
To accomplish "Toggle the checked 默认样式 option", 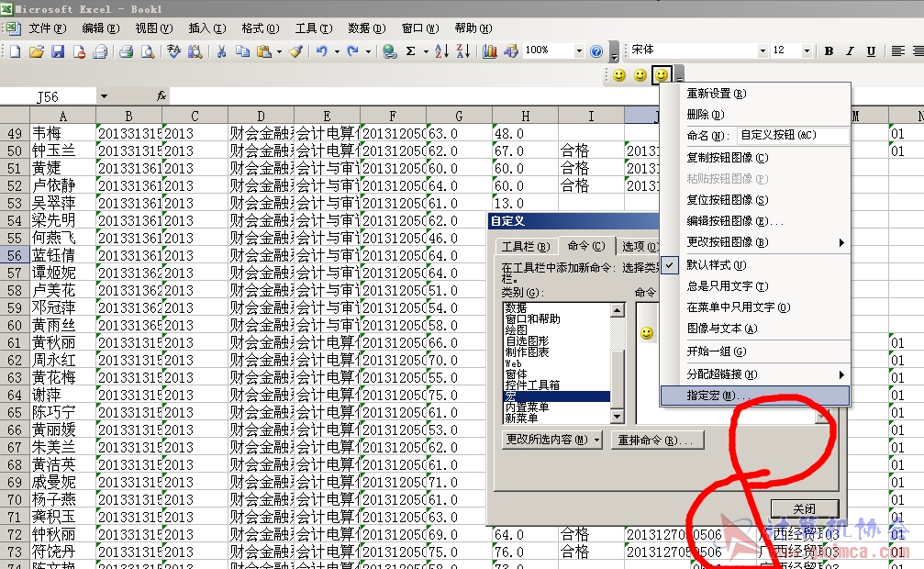I will coord(755,265).
